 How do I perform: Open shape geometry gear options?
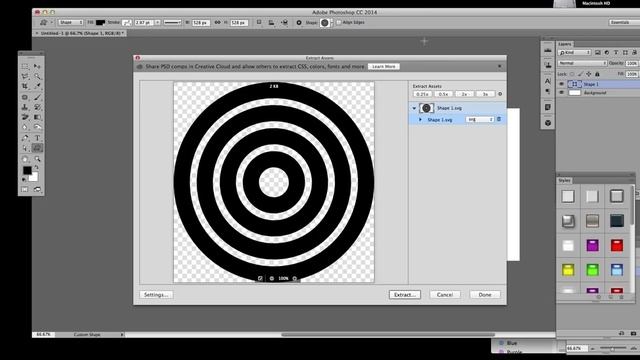(299, 22)
